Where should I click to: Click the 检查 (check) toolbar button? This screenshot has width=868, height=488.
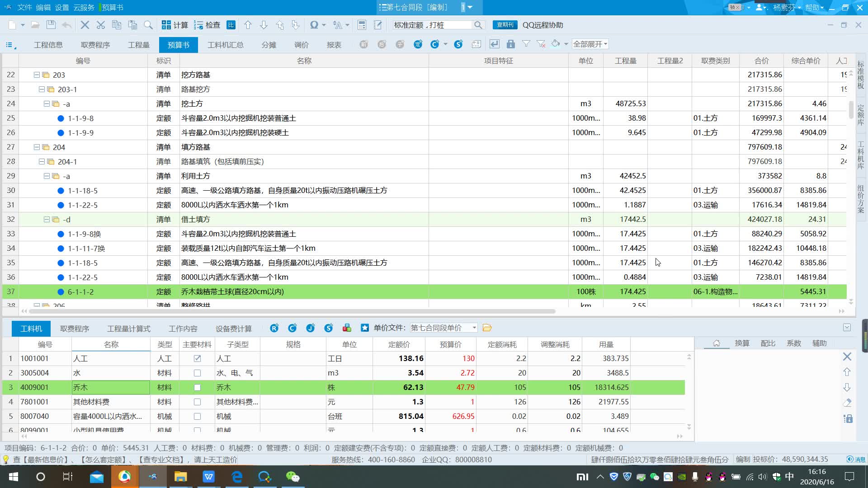207,25
